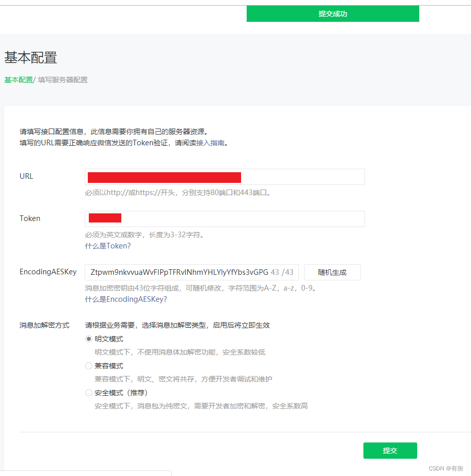471x476 pixels.
Task: Click the green 提交成功 notification banner
Action: click(332, 14)
